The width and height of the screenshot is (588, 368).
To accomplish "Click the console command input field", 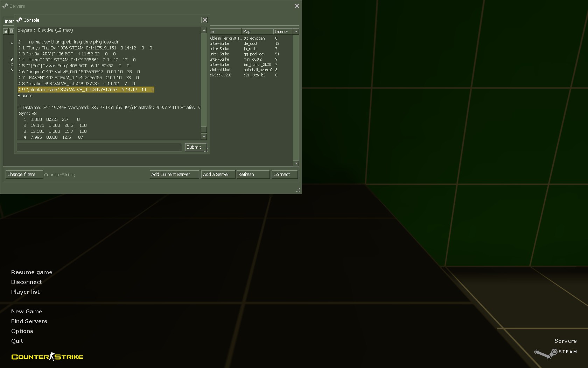I will [x=99, y=147].
